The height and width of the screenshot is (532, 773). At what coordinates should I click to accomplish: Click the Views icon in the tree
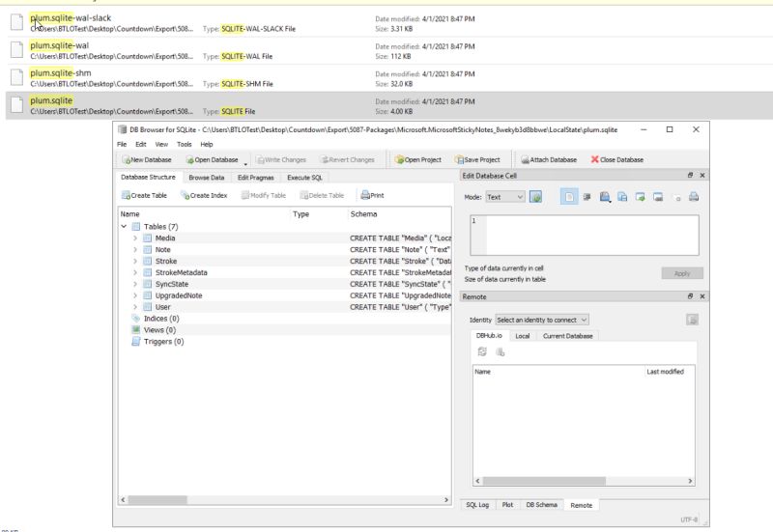pos(135,330)
